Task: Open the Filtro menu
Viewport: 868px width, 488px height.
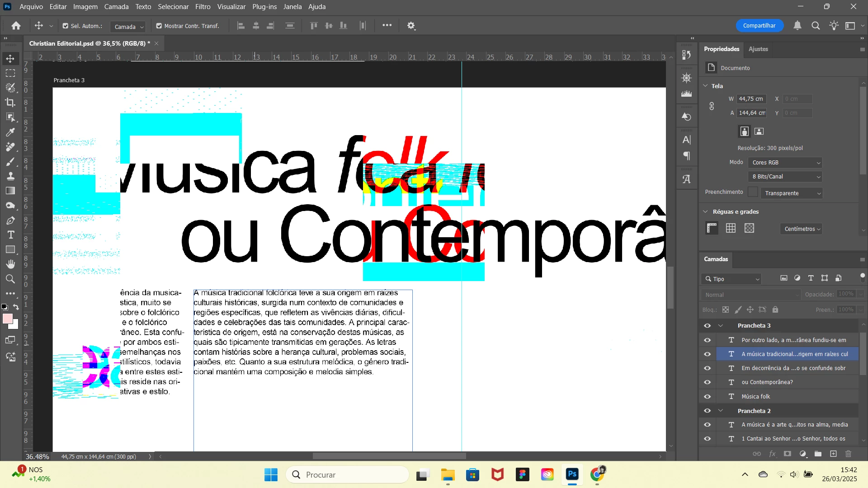Action: point(203,7)
